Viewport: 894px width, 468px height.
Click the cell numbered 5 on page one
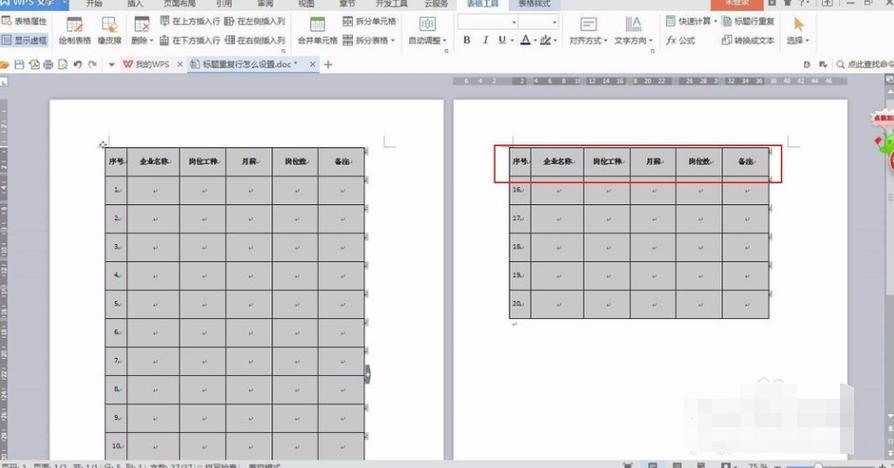(x=116, y=304)
